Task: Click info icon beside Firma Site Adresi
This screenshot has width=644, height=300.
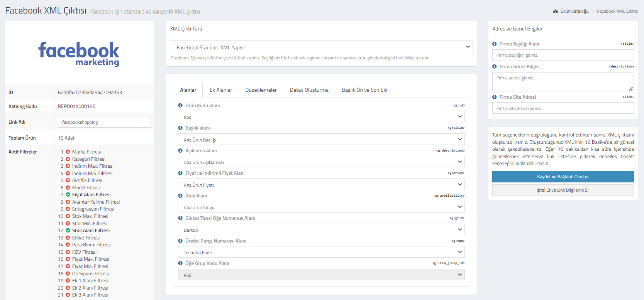Action: coord(495,97)
